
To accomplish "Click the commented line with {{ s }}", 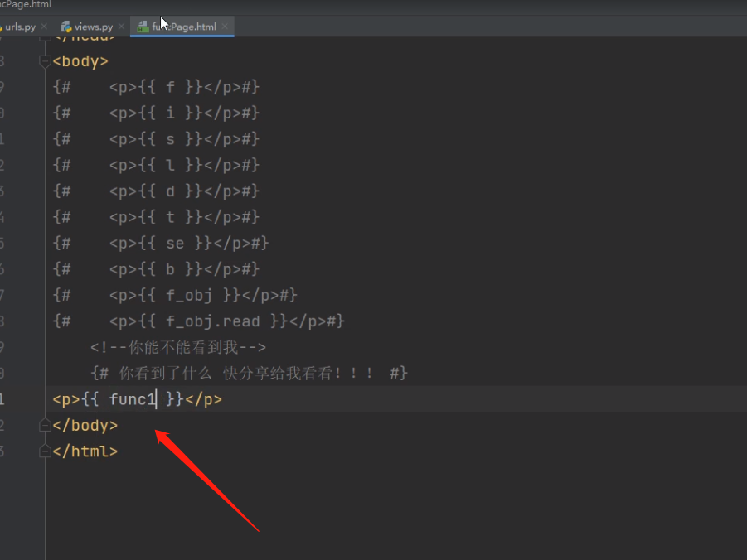I will 156,139.
